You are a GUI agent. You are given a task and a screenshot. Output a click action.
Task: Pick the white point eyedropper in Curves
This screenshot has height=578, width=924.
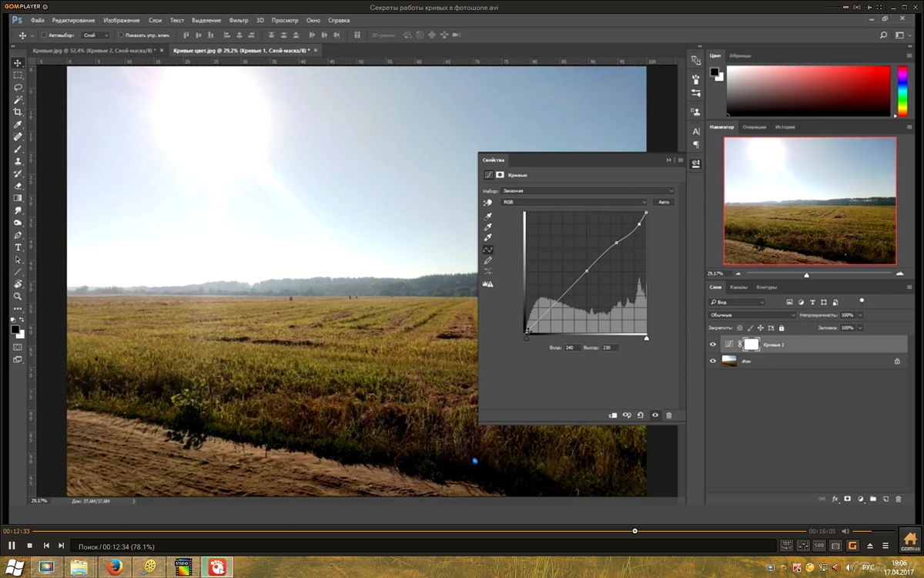(x=488, y=238)
